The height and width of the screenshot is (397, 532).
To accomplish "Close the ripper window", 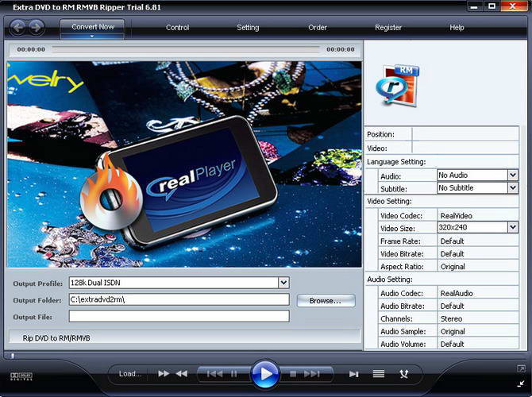I will click(x=513, y=6).
